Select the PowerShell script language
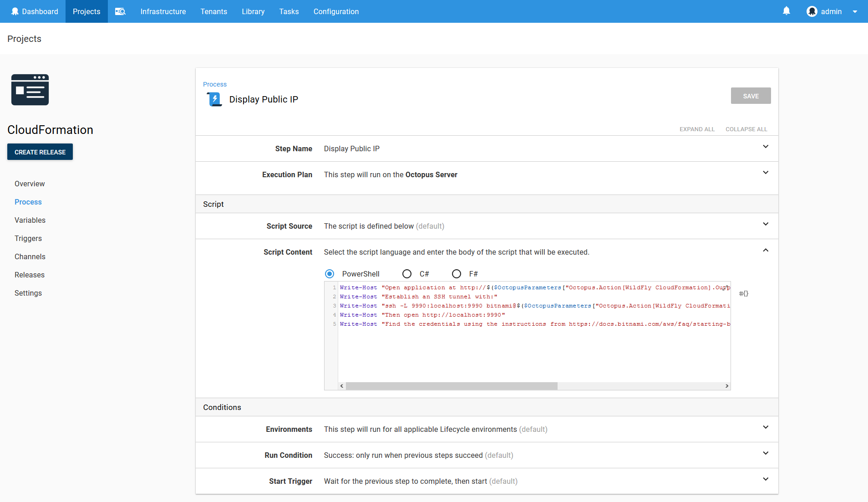 point(330,274)
